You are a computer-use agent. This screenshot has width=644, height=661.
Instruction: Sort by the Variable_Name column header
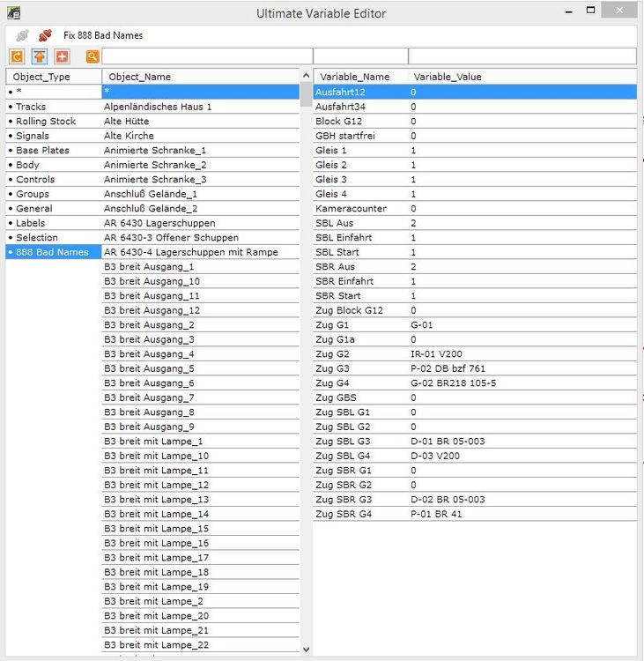(x=354, y=77)
